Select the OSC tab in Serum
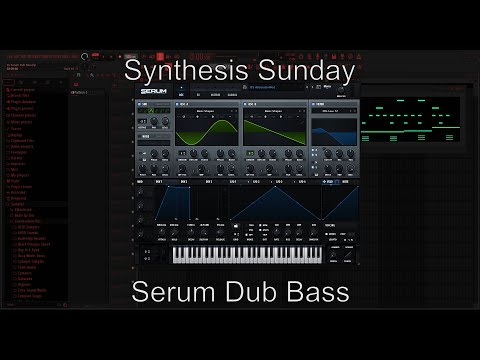The width and height of the screenshot is (480, 360). point(182,95)
